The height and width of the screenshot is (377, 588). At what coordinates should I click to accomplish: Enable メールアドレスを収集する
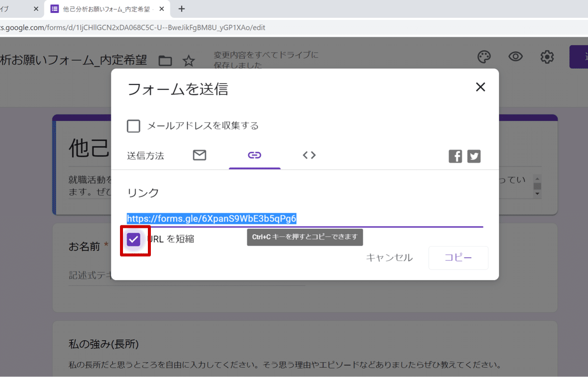(x=133, y=126)
